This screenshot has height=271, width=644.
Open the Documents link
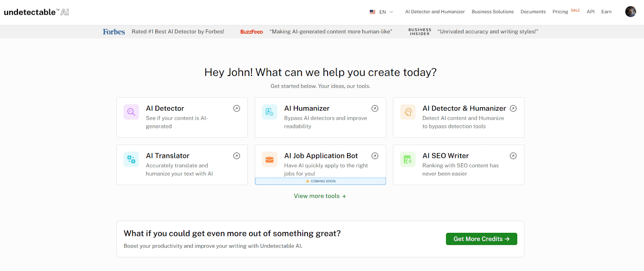(533, 12)
